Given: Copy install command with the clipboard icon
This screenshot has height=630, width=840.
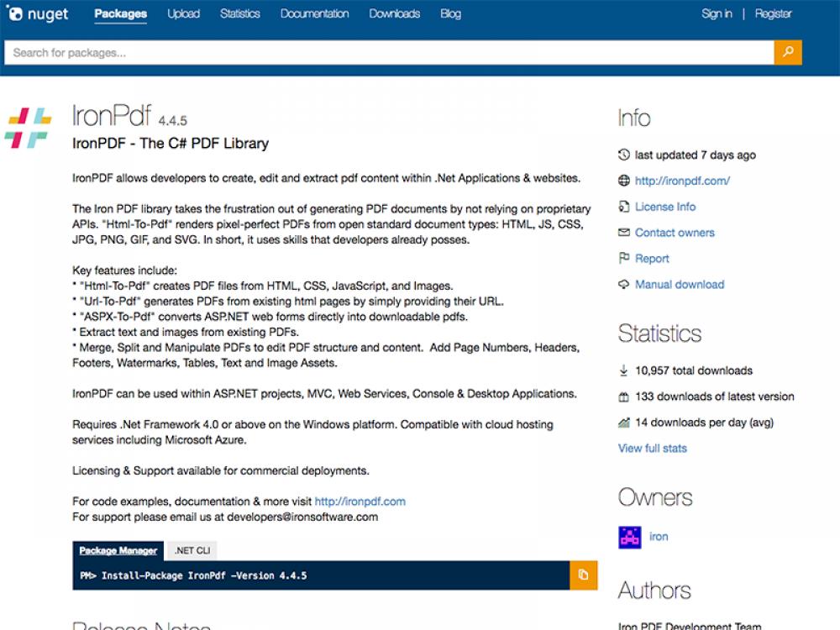Looking at the screenshot, I should (583, 575).
